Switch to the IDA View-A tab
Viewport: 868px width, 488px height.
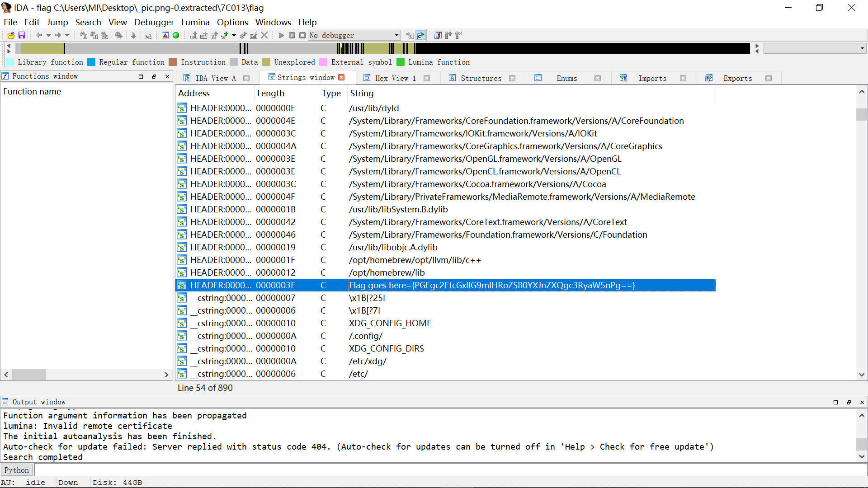[216, 78]
